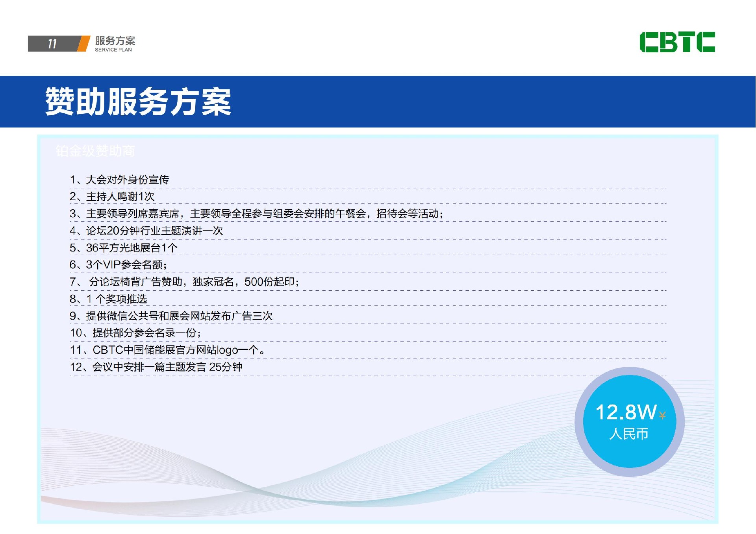Click the yellow ¥ symbol beside 12.8W
Viewport: 756px width, 534px height.
pyautogui.click(x=662, y=415)
